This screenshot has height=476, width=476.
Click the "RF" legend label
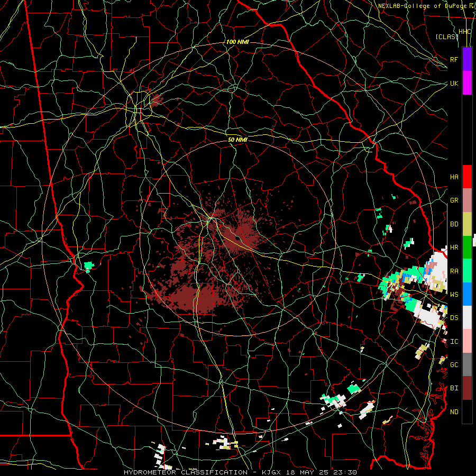pos(454,59)
